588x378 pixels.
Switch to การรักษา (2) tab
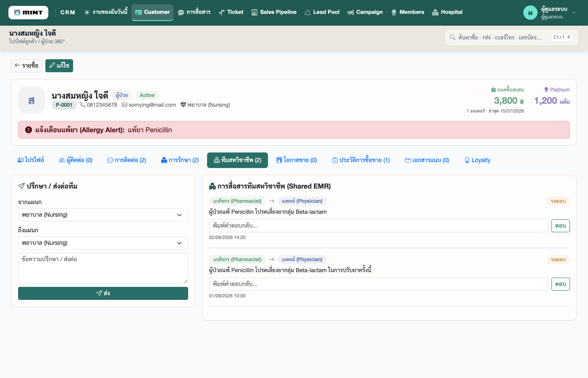point(180,160)
